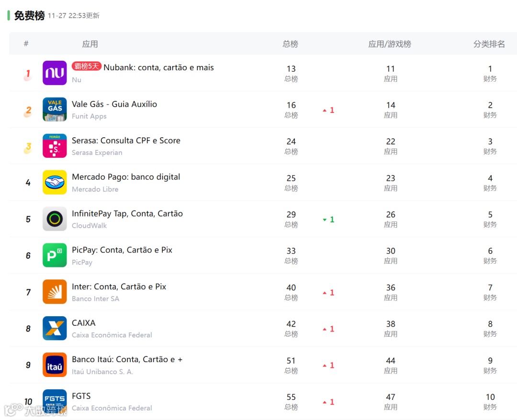This screenshot has height=420, width=517.
Task: Click the up-arrow change in Banco Itaú row
Action: (x=328, y=365)
